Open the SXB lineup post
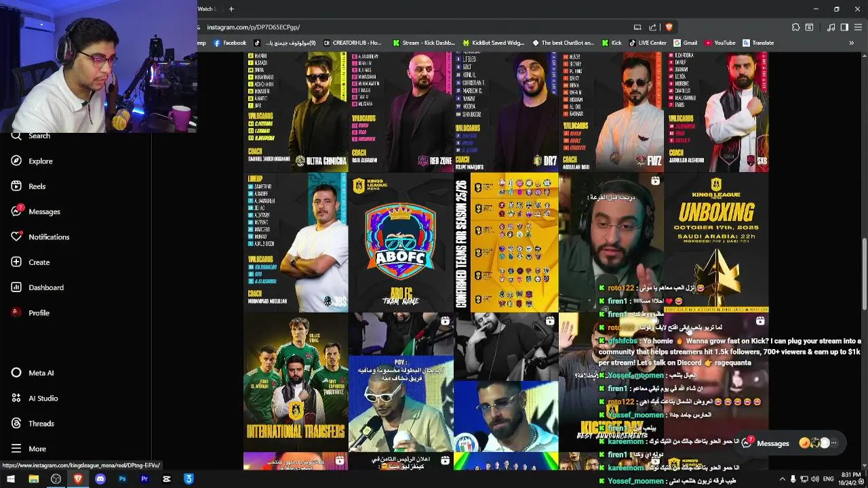This screenshot has height=488, width=868. (x=716, y=111)
